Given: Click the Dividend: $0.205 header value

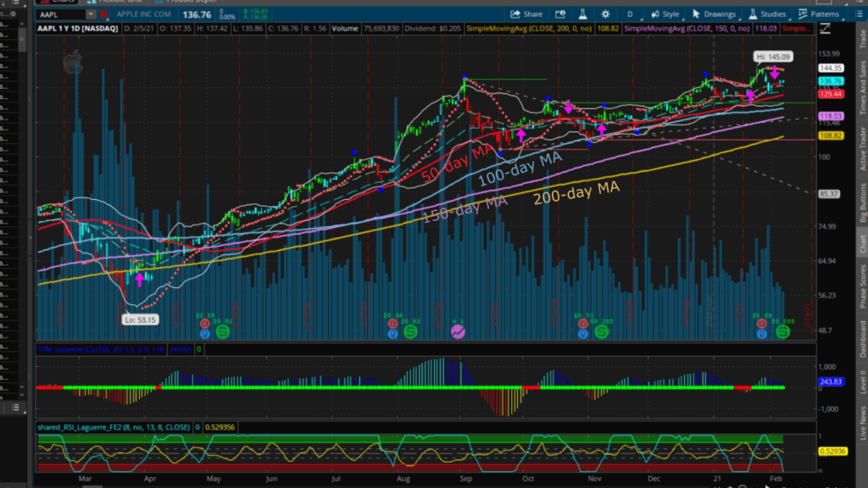Looking at the screenshot, I should (x=432, y=29).
